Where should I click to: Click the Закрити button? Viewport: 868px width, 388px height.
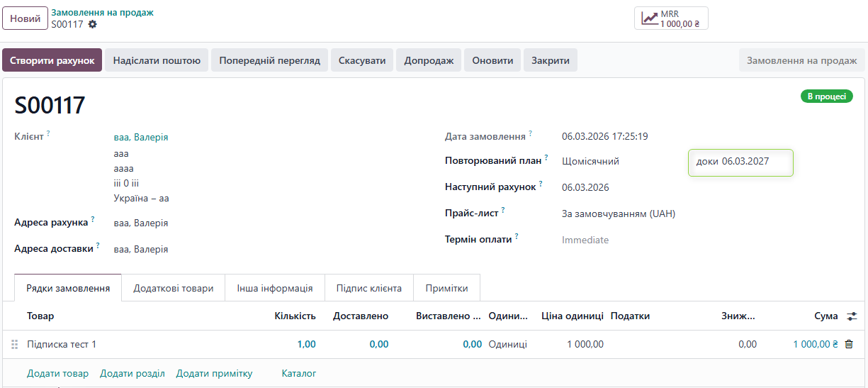pos(551,60)
